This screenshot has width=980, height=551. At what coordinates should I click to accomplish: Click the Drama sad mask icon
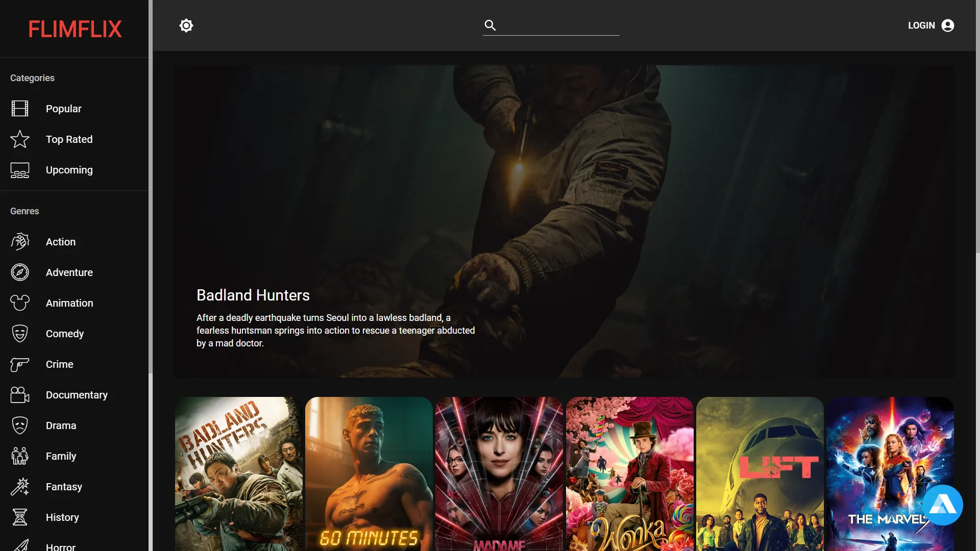(x=20, y=425)
